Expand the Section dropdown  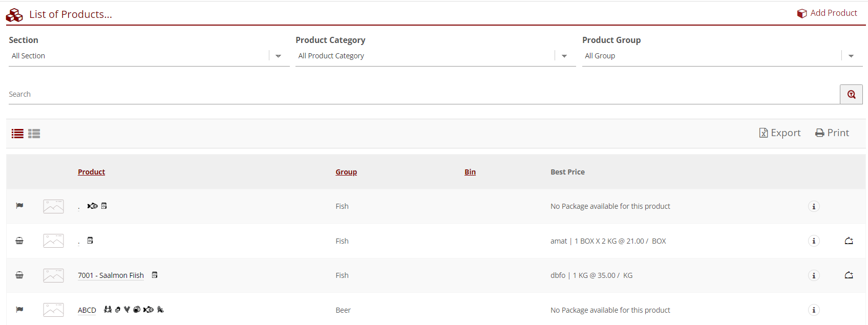click(278, 56)
